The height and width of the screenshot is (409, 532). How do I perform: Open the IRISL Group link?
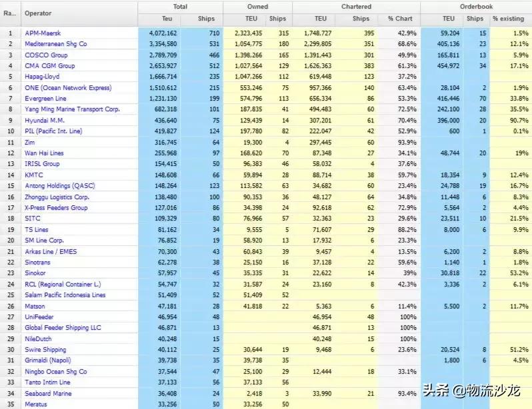coord(42,164)
